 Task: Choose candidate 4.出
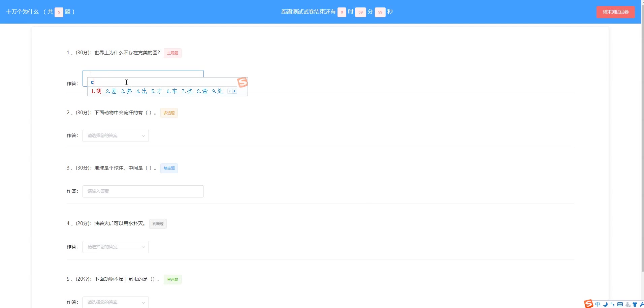142,91
